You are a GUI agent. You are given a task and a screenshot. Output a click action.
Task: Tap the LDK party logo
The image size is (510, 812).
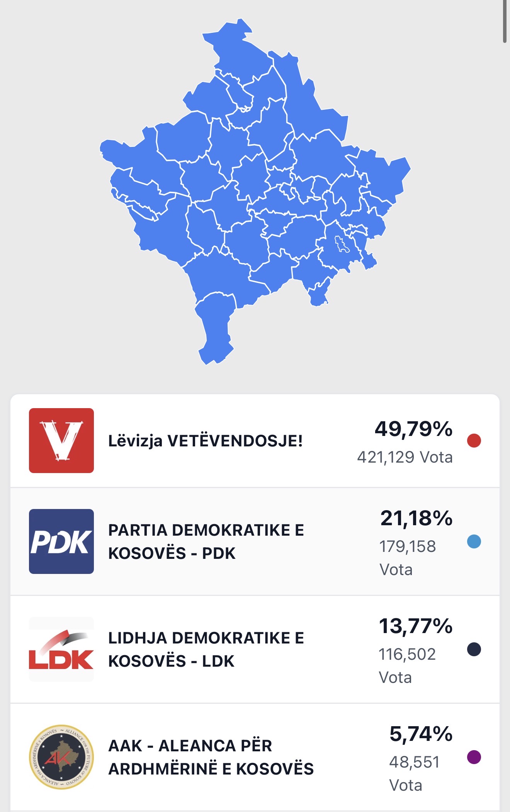61,649
